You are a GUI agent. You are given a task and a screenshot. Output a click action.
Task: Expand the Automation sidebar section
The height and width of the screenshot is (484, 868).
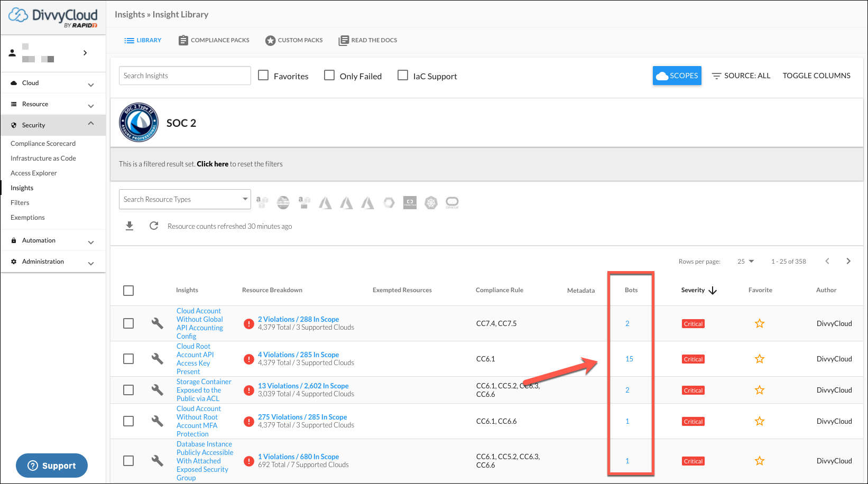53,240
